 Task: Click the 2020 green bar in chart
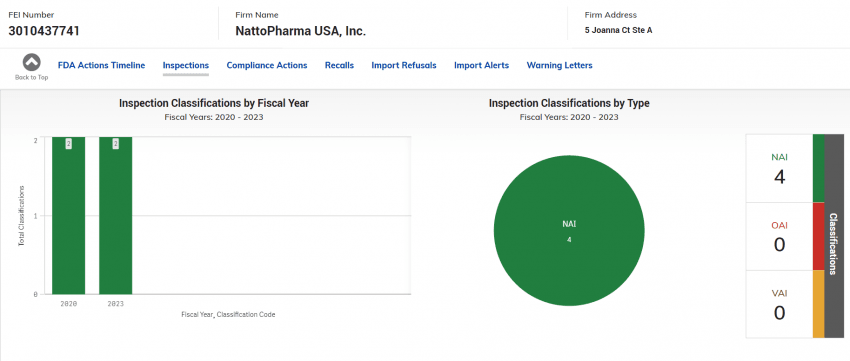click(68, 216)
